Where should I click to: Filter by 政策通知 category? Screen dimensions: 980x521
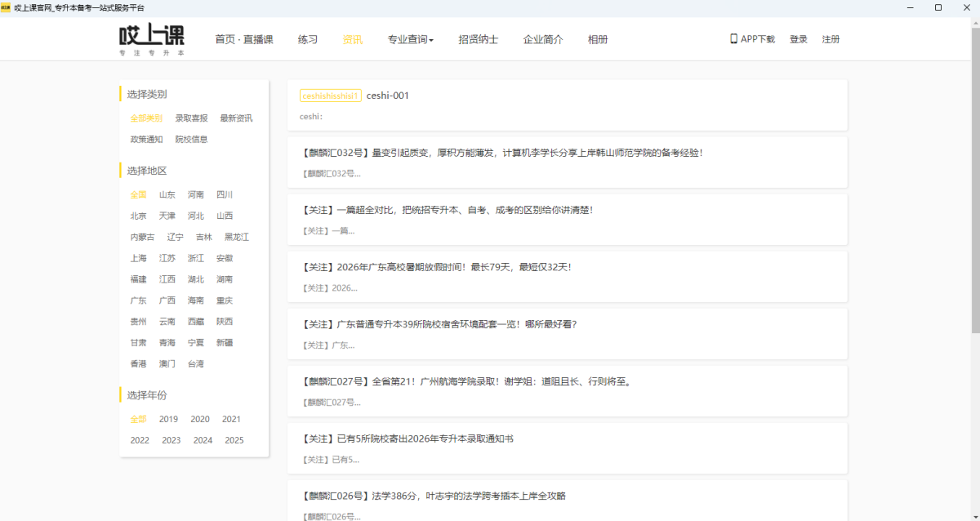tap(146, 140)
